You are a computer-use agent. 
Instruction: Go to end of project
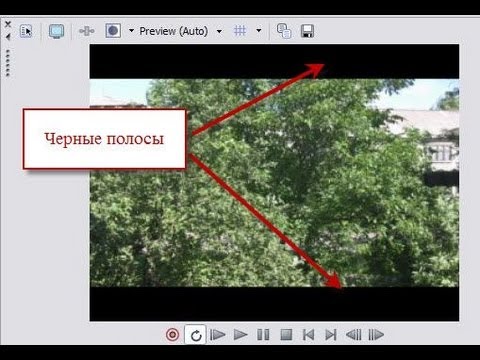pos(331,334)
